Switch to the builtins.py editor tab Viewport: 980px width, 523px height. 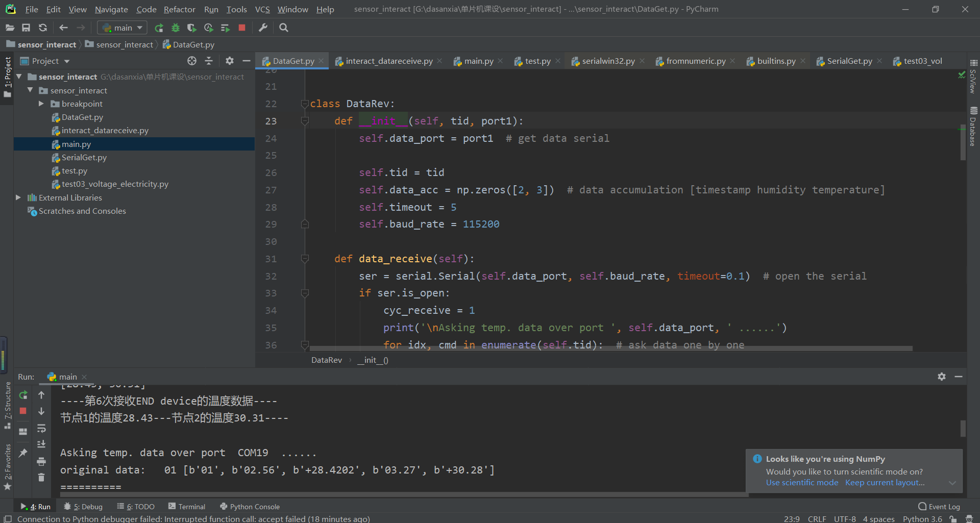[776, 61]
